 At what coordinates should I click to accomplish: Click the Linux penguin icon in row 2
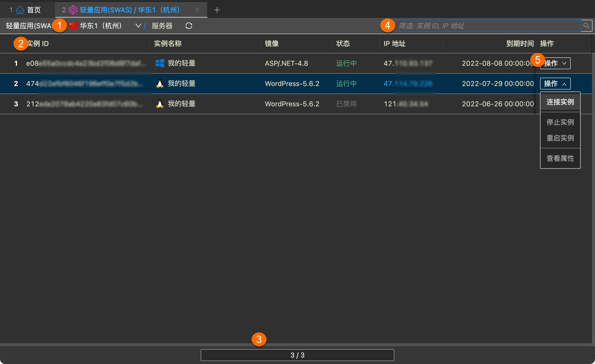(x=160, y=84)
